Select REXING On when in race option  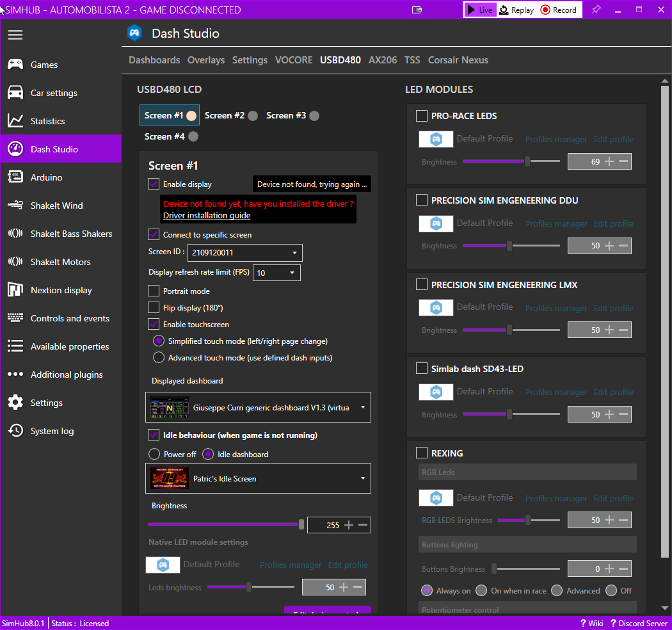coord(481,590)
